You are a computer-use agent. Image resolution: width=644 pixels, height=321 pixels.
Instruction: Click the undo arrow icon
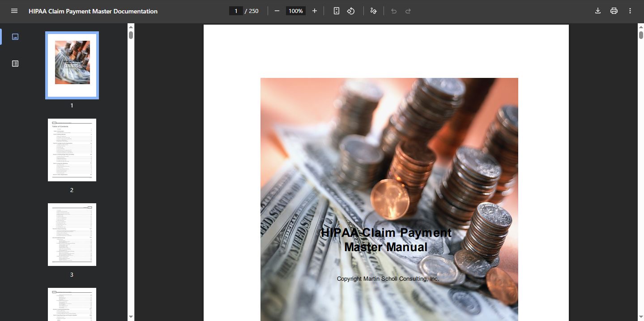(x=394, y=11)
